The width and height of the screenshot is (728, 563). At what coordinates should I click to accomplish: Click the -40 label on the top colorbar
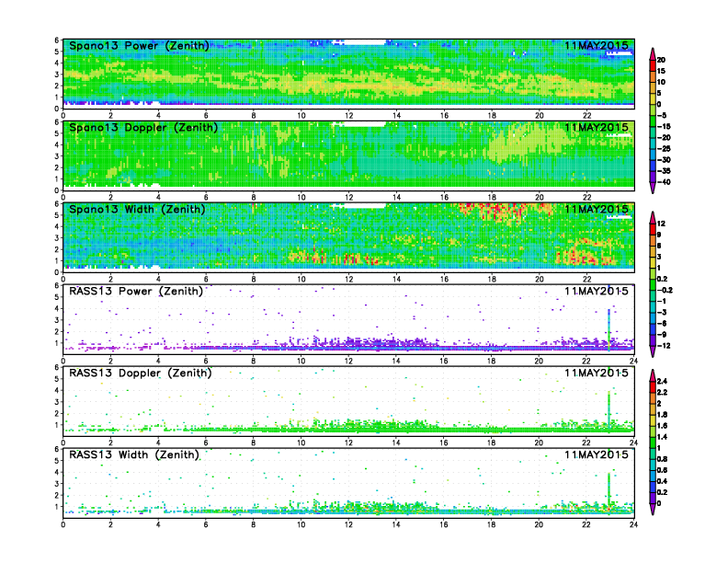tap(664, 182)
